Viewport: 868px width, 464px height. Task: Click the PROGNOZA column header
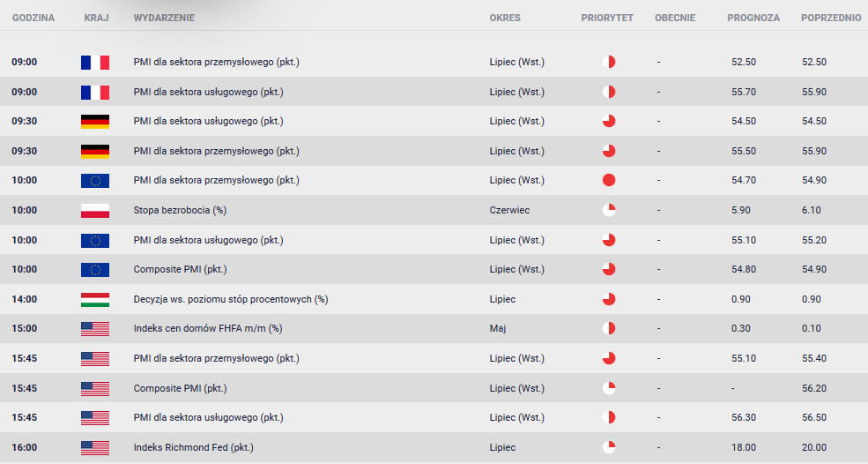[x=753, y=18]
